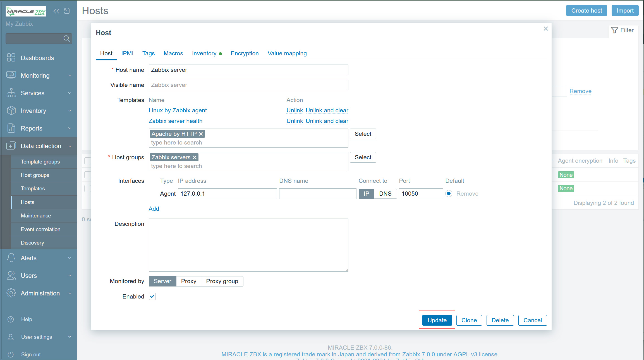Expand the User settings chevron
This screenshot has width=644, height=360.
pos(70,337)
